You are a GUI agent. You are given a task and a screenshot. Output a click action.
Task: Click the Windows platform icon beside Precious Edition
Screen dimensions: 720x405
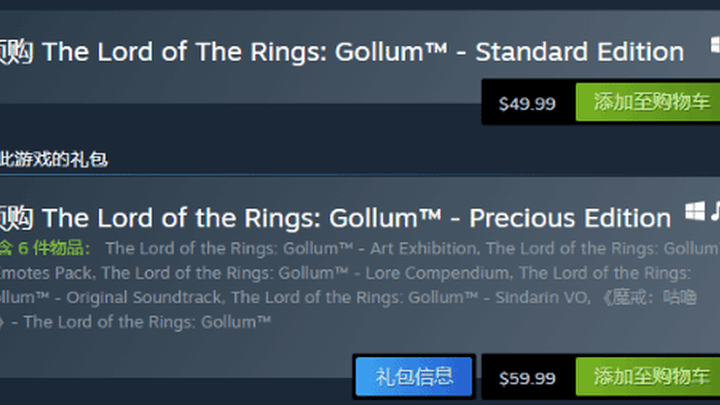(695, 212)
